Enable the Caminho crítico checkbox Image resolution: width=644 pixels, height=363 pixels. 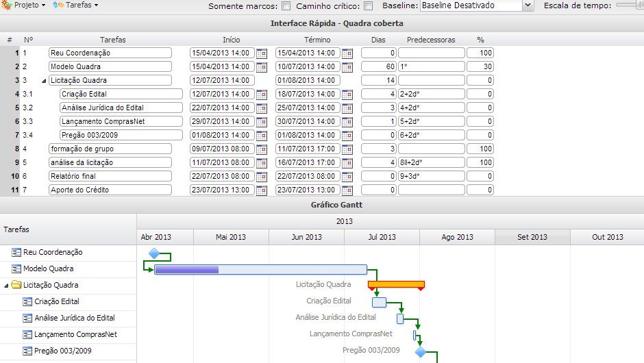tap(369, 5)
